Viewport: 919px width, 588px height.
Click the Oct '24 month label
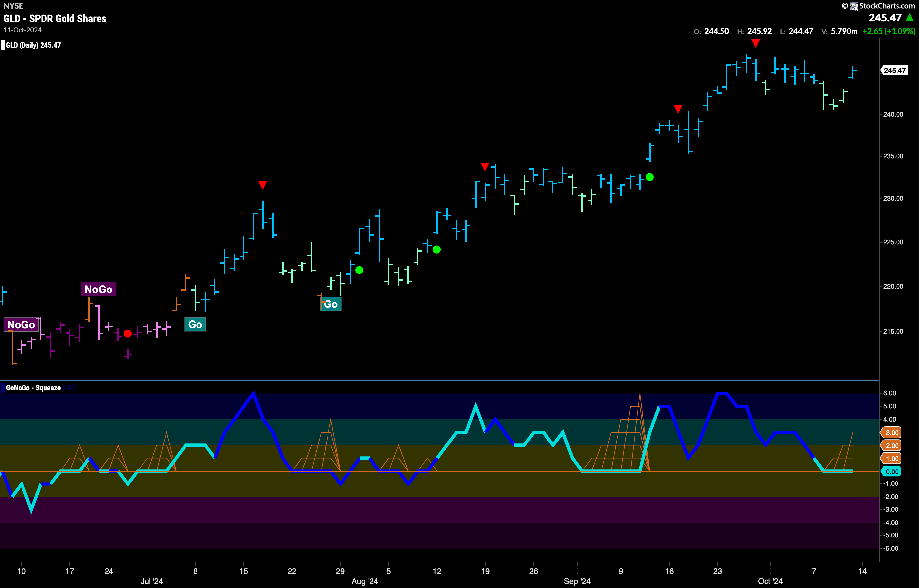click(770, 581)
